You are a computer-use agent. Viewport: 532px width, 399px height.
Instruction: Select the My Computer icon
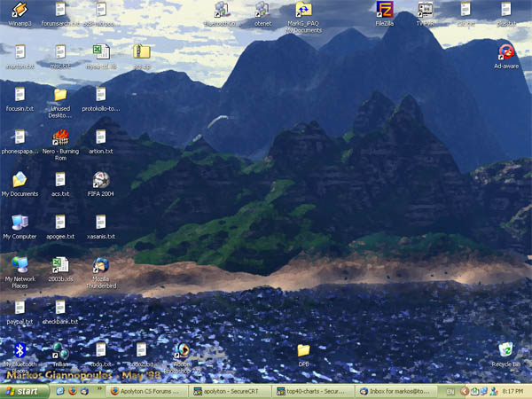coord(19,223)
